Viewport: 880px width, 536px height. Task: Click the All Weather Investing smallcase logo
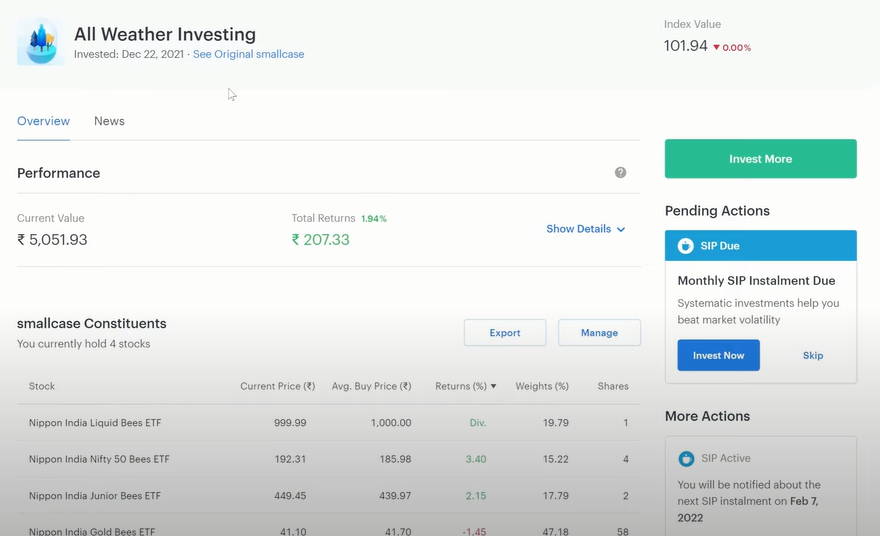coord(41,43)
